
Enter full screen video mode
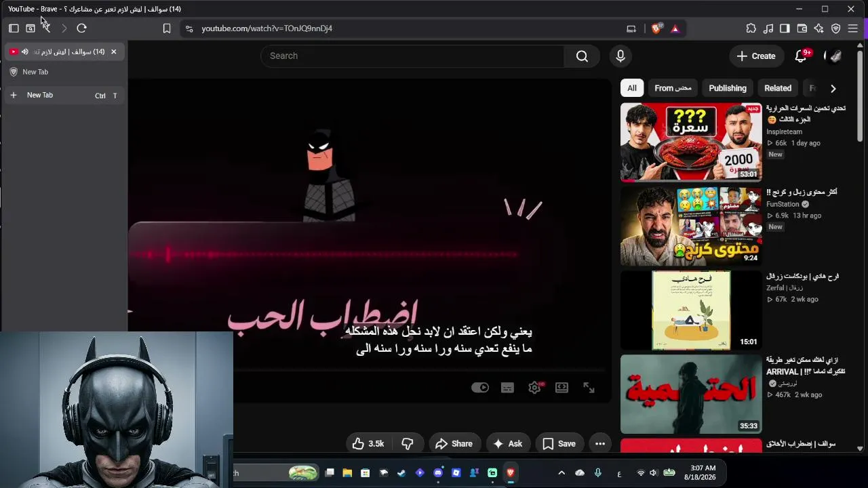pos(589,388)
